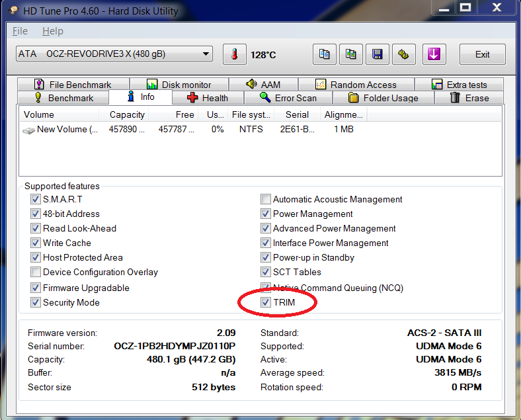Open the Help menu

(x=52, y=31)
